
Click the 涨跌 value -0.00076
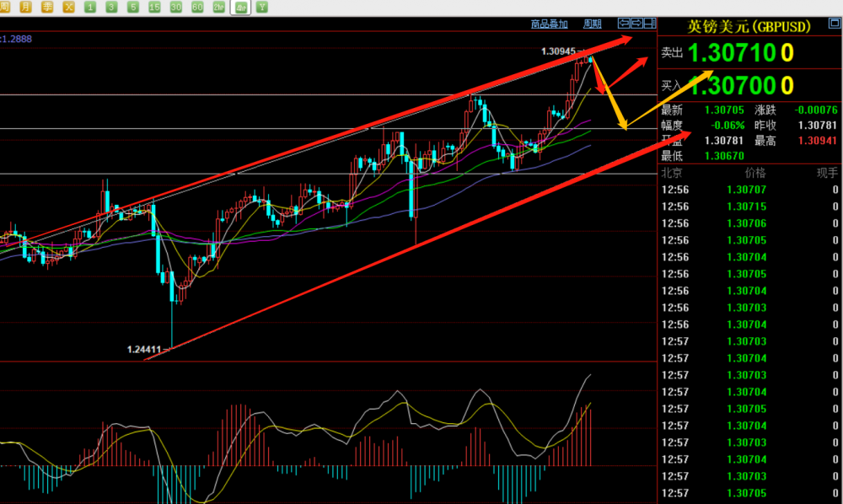815,110
